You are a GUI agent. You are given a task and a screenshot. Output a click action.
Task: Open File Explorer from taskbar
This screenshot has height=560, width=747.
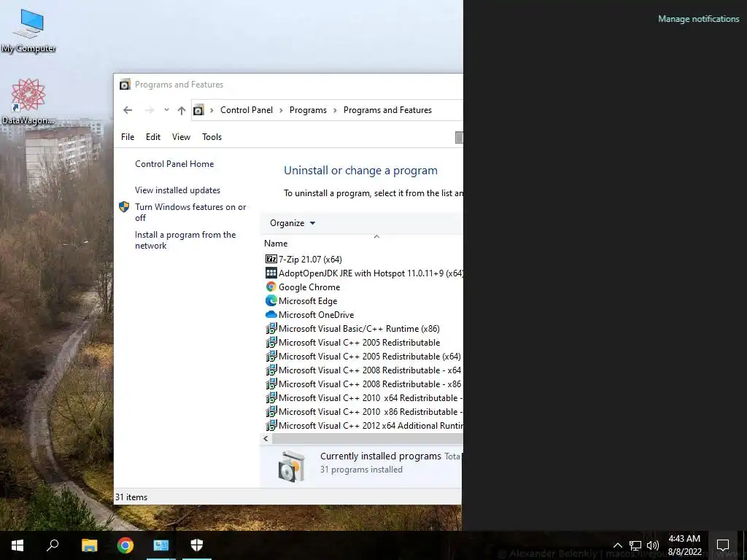coord(89,545)
